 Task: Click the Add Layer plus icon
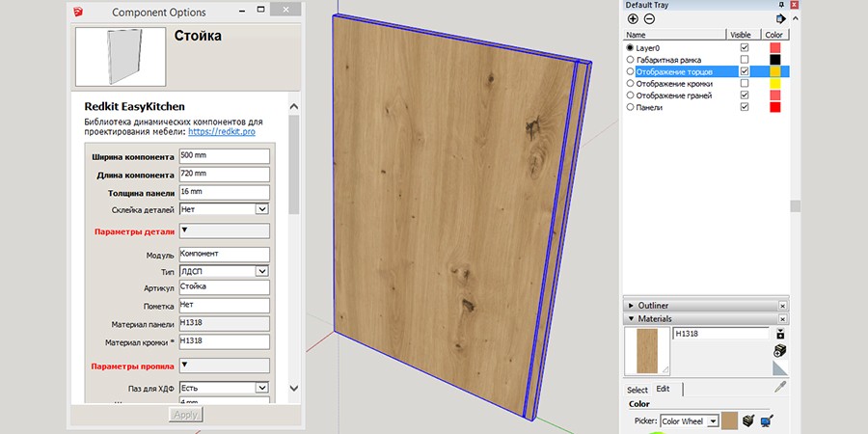(x=633, y=18)
